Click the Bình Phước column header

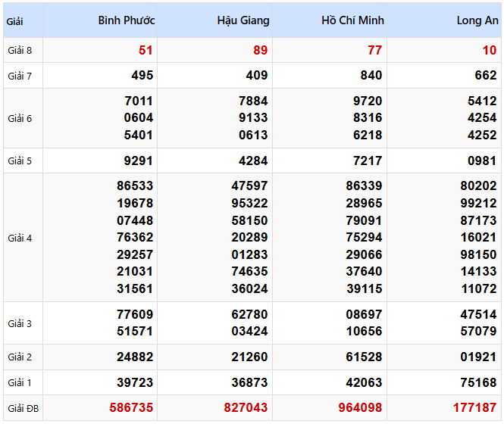(x=126, y=20)
